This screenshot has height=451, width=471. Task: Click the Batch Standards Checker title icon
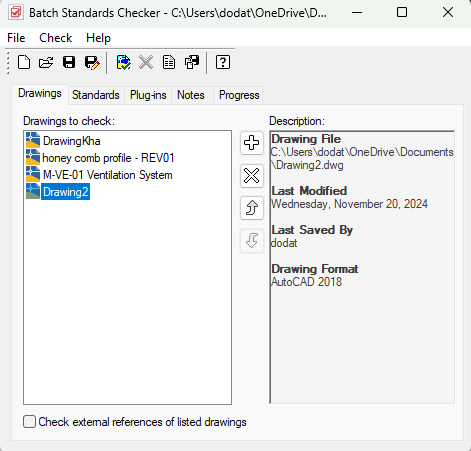click(15, 13)
